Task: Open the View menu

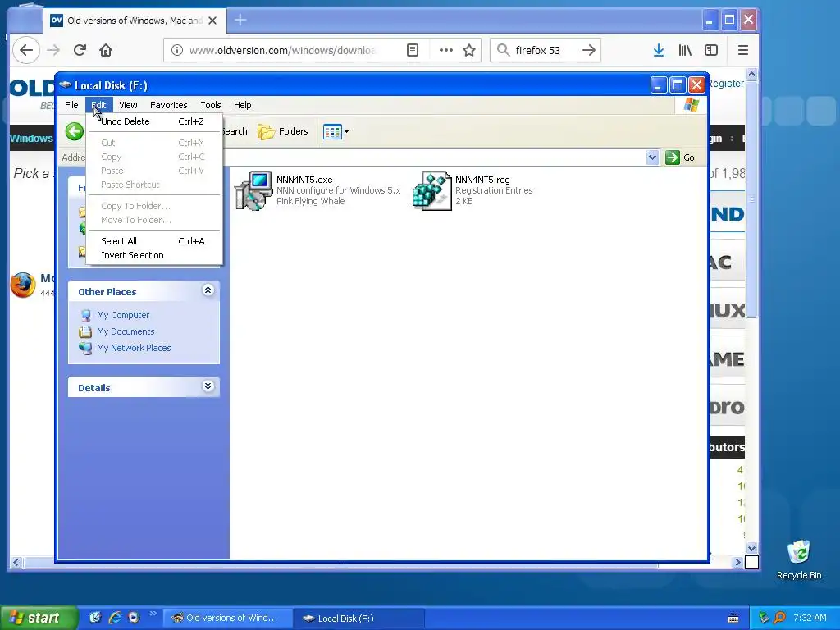Action: (x=128, y=105)
